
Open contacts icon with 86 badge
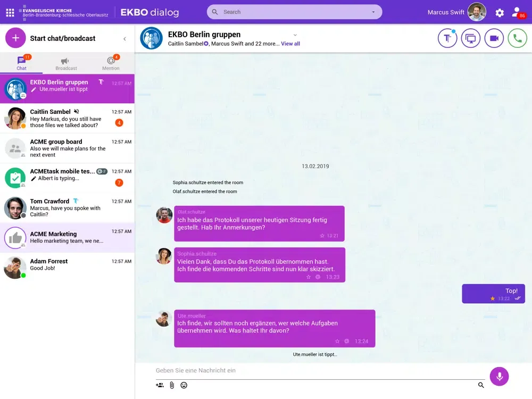[x=518, y=13]
